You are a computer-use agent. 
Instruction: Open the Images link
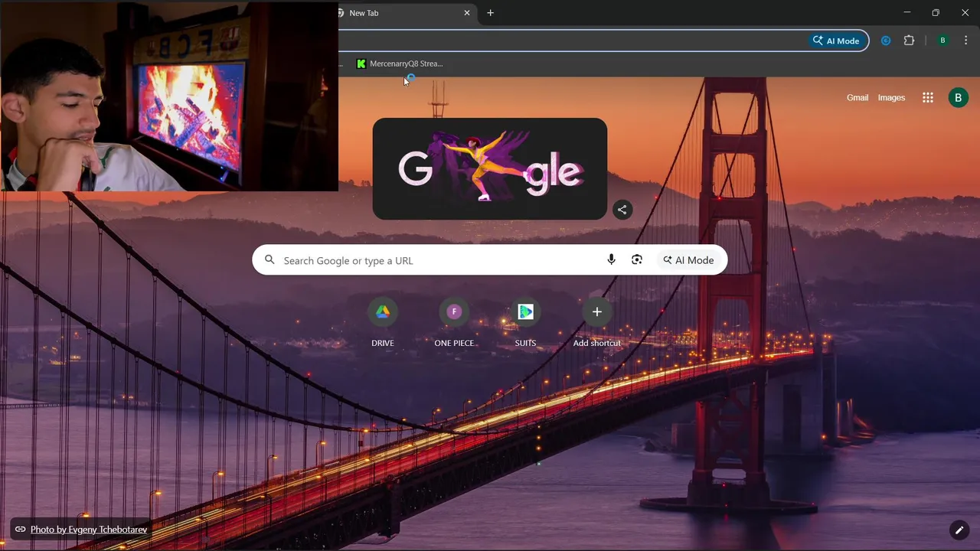coord(891,98)
